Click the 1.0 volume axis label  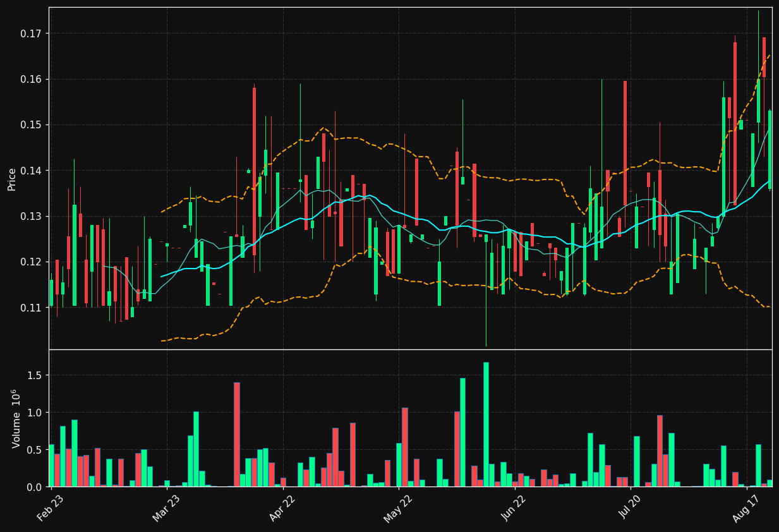point(36,413)
